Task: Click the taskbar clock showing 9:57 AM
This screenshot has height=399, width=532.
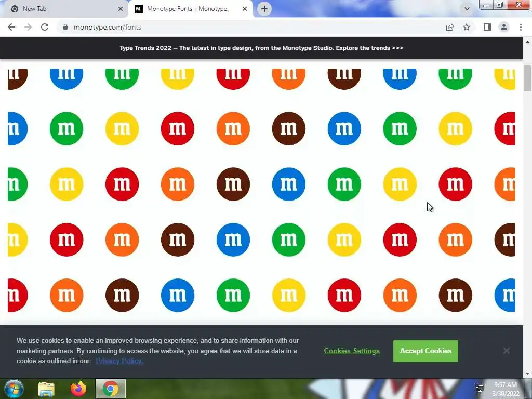Action: (x=506, y=389)
